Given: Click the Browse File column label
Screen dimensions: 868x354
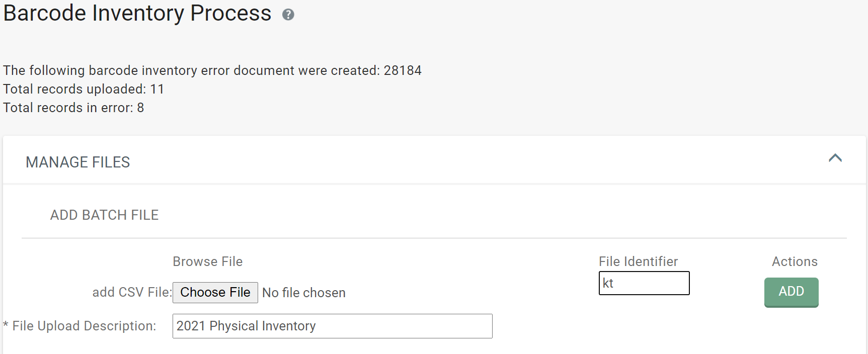Looking at the screenshot, I should click(x=207, y=261).
